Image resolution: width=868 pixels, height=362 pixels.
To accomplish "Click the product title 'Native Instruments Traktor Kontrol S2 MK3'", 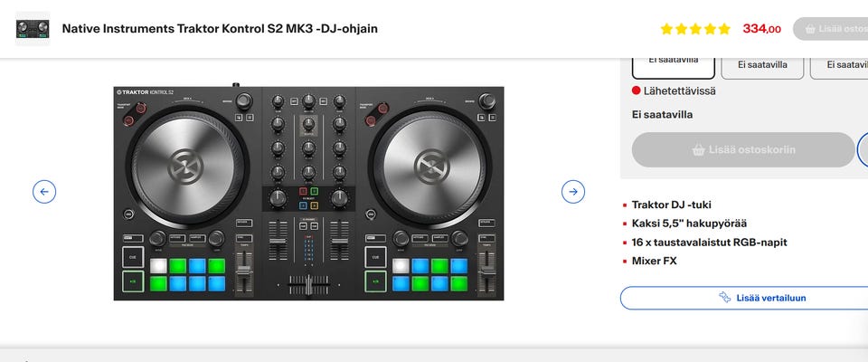I will (220, 29).
